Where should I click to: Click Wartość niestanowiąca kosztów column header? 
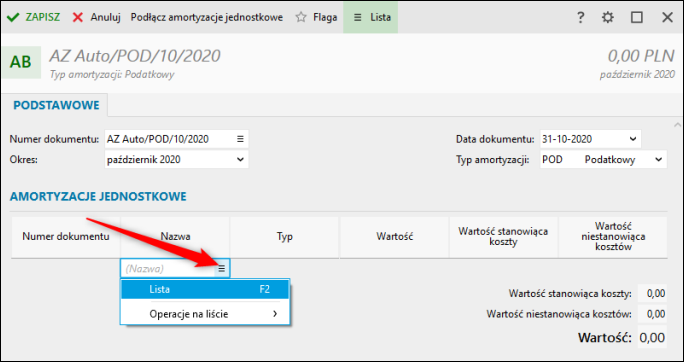tap(613, 237)
